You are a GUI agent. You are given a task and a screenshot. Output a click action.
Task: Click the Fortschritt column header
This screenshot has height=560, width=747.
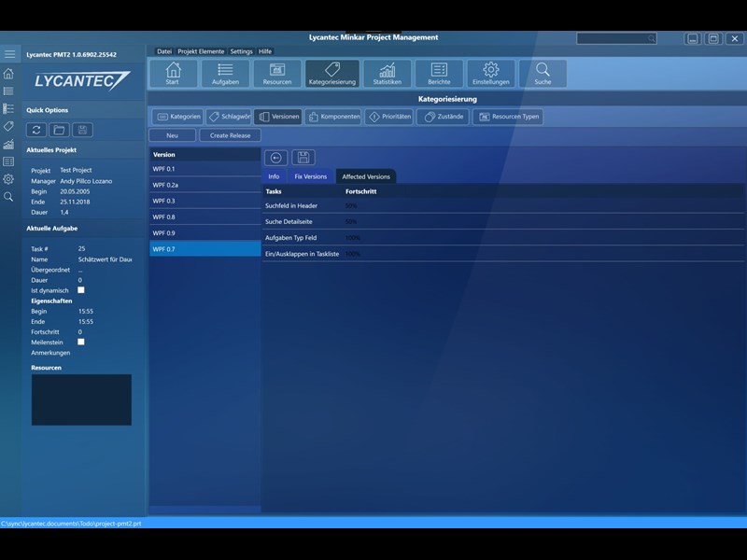pyautogui.click(x=360, y=191)
